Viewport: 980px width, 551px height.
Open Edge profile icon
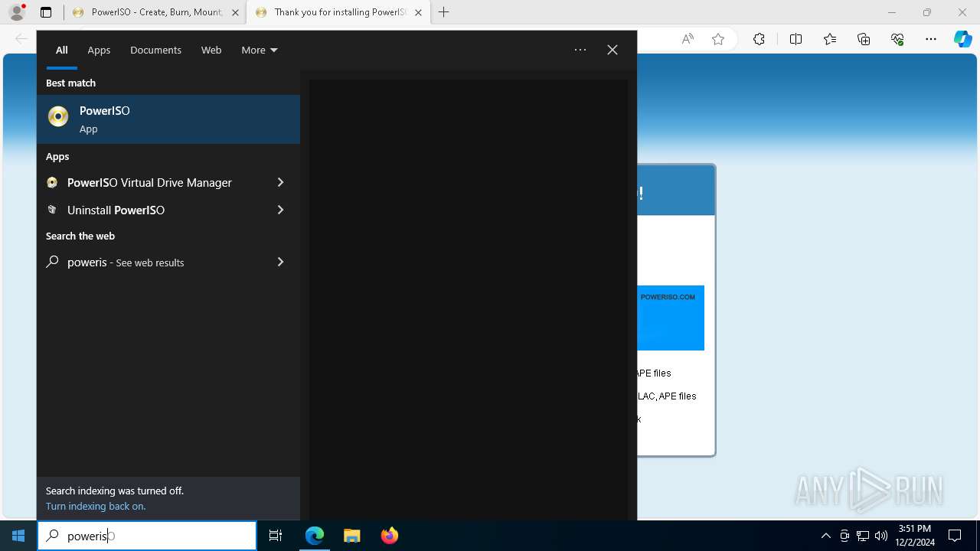pyautogui.click(x=17, y=12)
